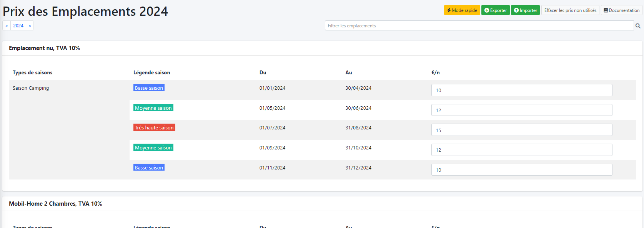
Task: Click the red Très haute saison badge
Action: 154,127
